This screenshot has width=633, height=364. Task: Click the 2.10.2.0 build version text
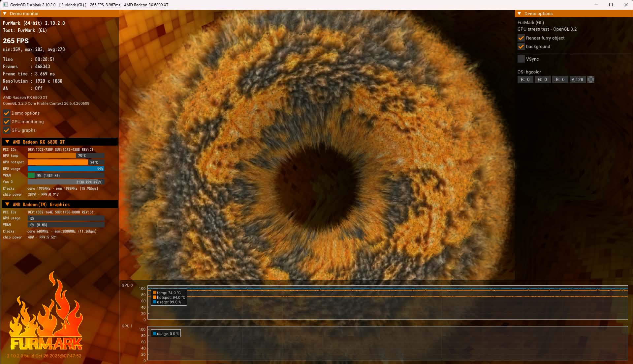tap(44, 356)
